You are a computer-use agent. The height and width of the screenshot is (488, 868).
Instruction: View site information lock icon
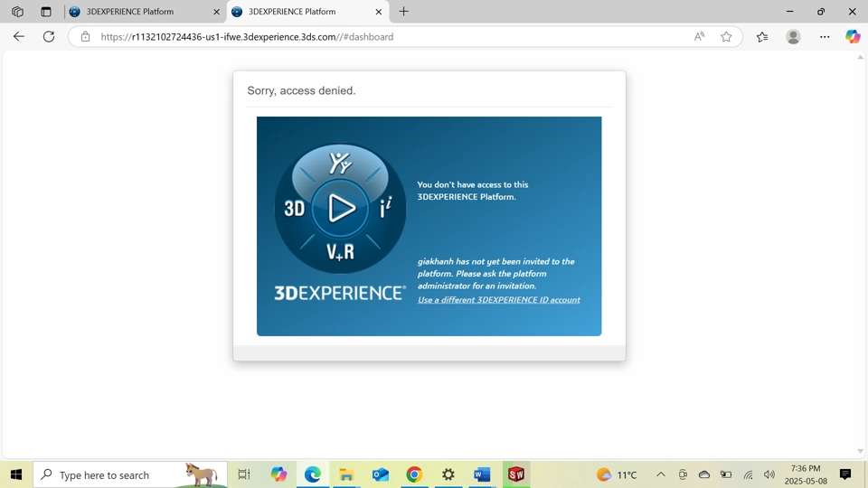coord(85,36)
